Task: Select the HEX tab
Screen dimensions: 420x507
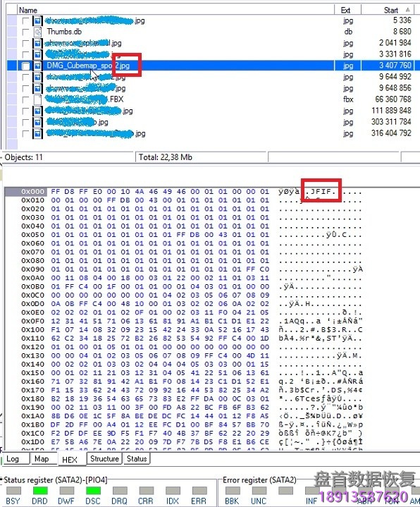Action: 72,460
